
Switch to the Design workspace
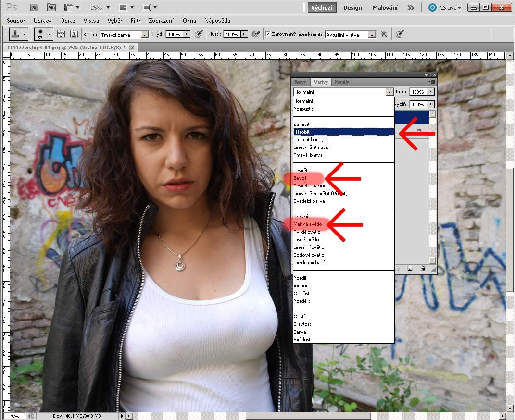pyautogui.click(x=352, y=8)
